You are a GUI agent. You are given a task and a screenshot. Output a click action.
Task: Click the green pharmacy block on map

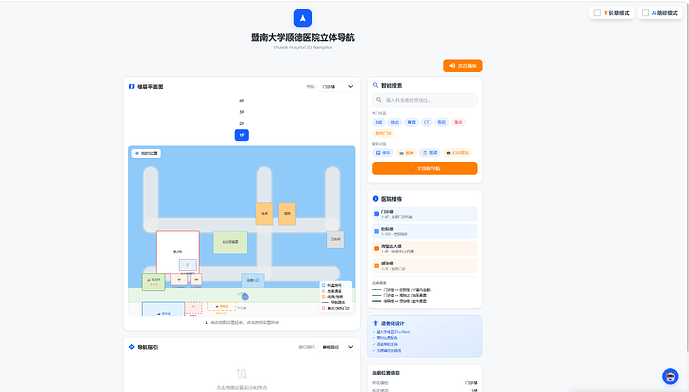click(153, 282)
